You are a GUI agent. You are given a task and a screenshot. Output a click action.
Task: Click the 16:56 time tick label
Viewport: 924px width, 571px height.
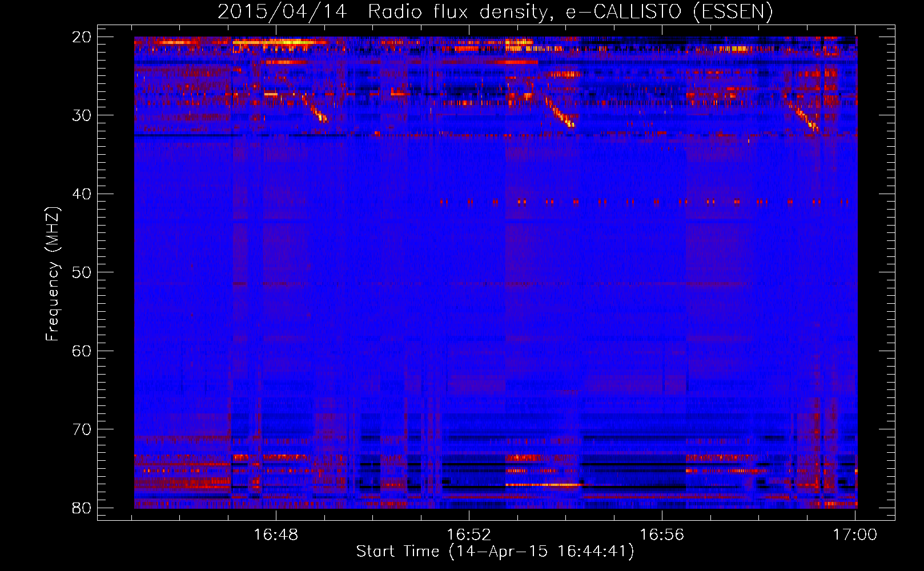(662, 534)
